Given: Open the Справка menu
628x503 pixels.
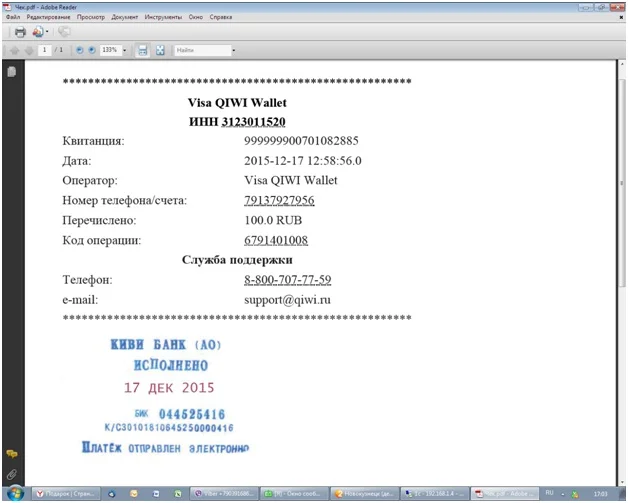Looking at the screenshot, I should (x=221, y=17).
